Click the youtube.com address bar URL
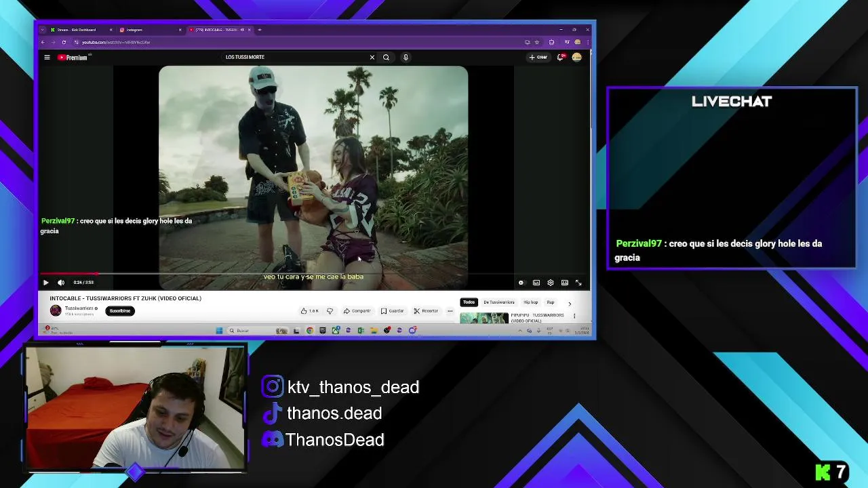868x488 pixels. tap(116, 42)
